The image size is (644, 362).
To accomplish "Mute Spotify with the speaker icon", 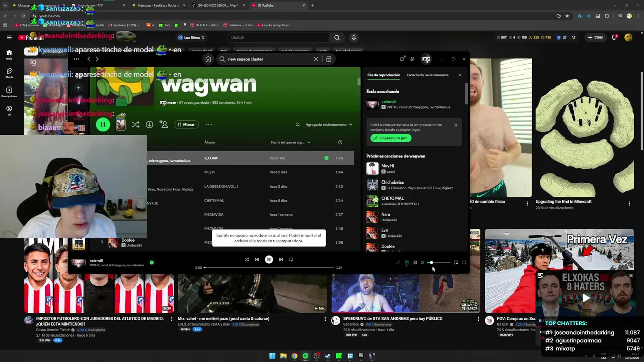I will [422, 263].
